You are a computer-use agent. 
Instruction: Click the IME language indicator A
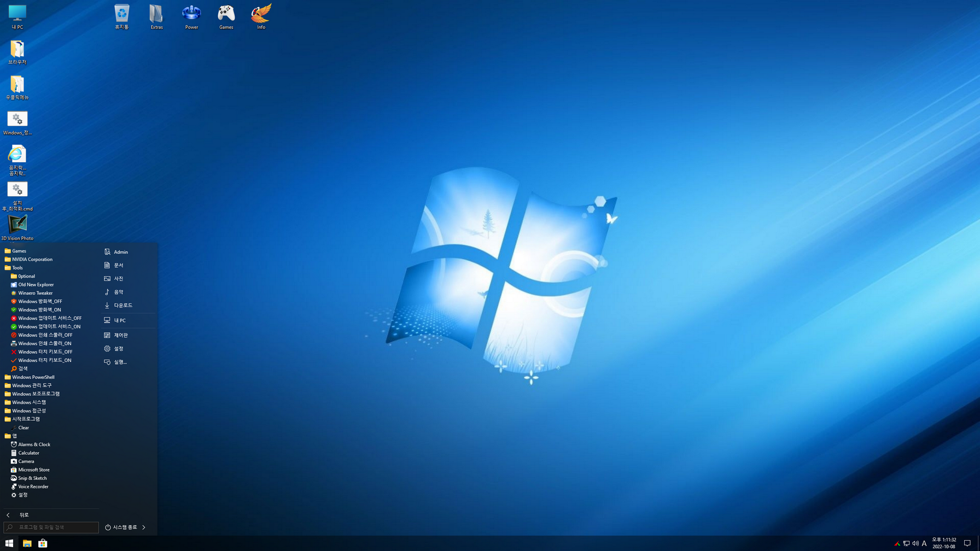tap(924, 543)
